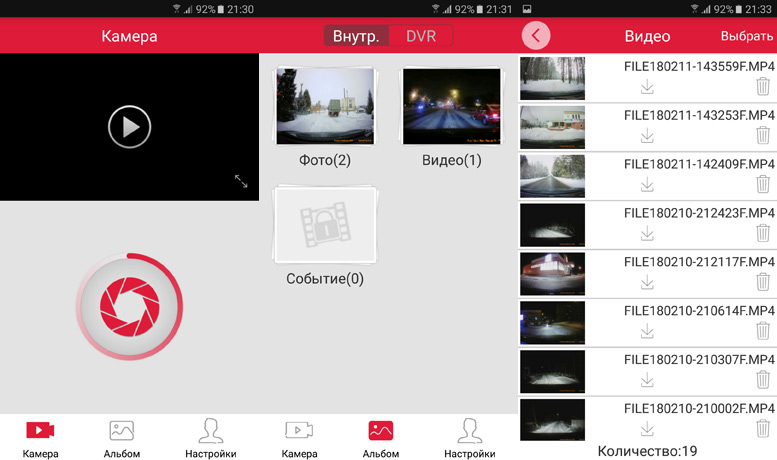Delete FILE180210-210307F.MP4
The height and width of the screenshot is (460, 777).
click(x=763, y=379)
